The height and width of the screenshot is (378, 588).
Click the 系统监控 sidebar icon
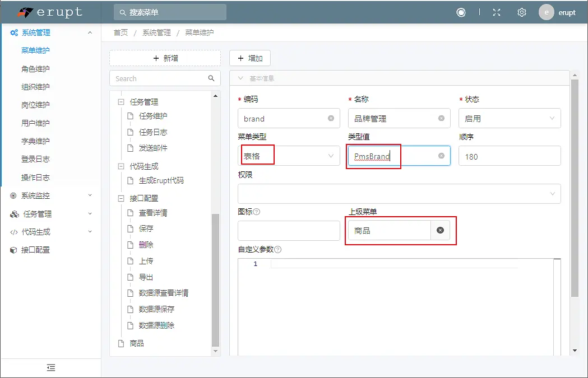(13, 195)
